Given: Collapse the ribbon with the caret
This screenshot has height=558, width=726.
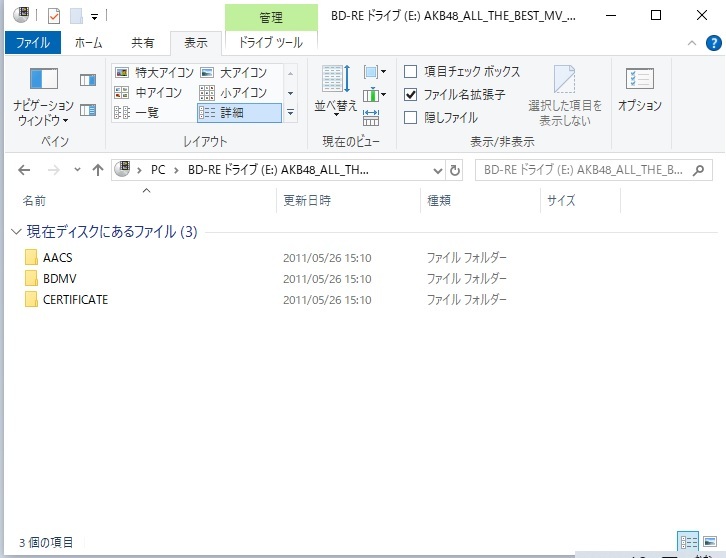Looking at the screenshot, I should pos(692,43).
